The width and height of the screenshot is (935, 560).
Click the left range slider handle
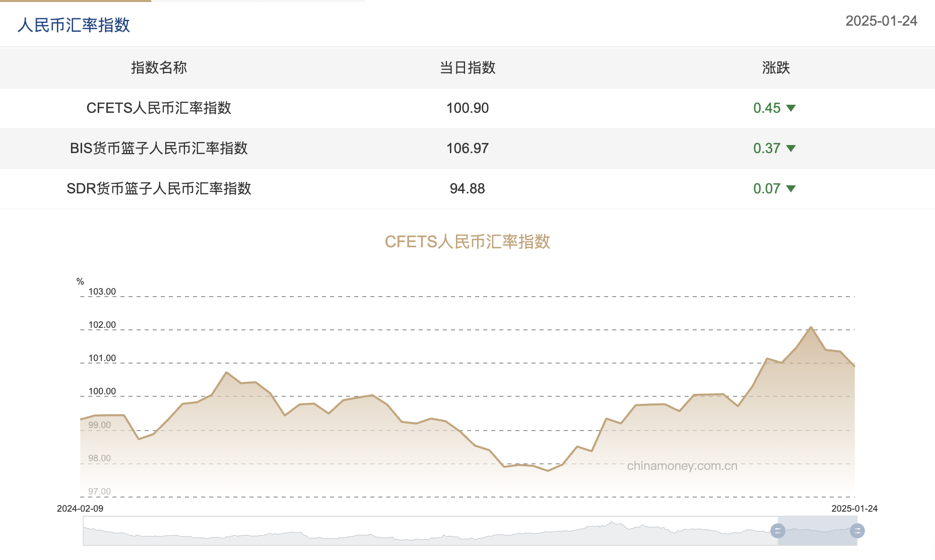[x=778, y=531]
